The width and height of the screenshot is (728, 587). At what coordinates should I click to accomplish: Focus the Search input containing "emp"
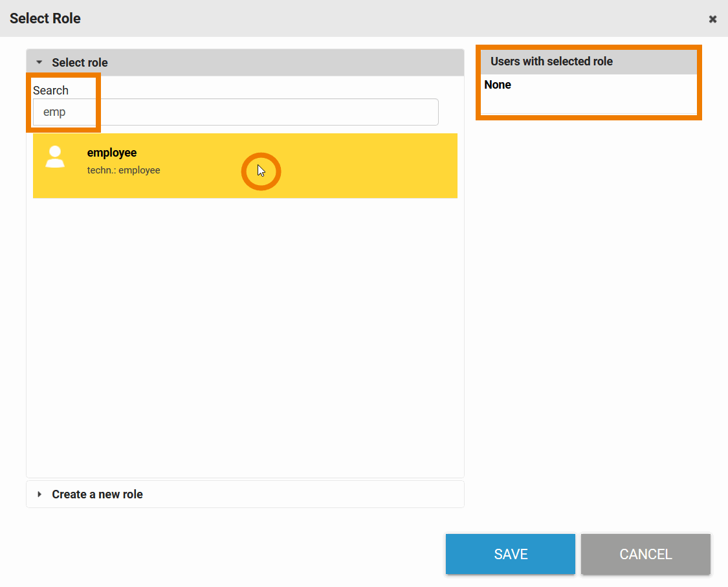pyautogui.click(x=236, y=112)
